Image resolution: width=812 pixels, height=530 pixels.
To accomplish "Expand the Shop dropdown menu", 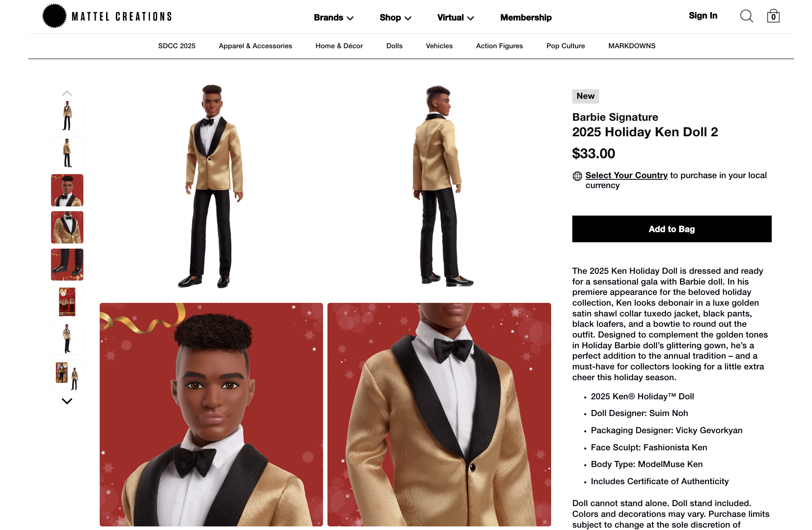I will coord(395,18).
